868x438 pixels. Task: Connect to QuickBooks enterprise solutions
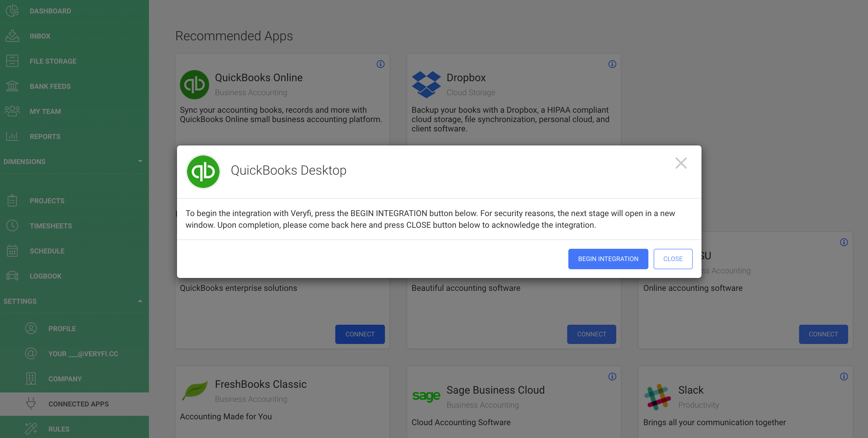(360, 333)
